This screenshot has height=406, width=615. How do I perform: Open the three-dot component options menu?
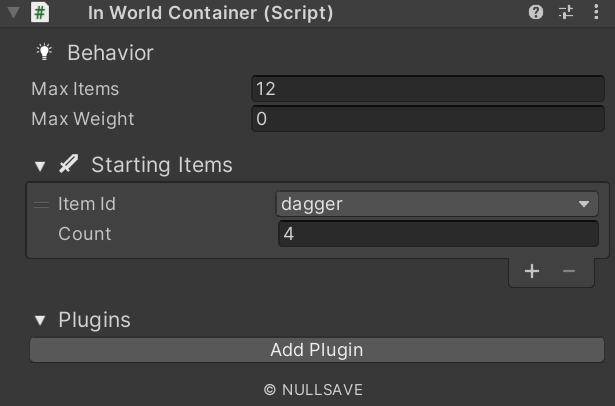pos(596,13)
